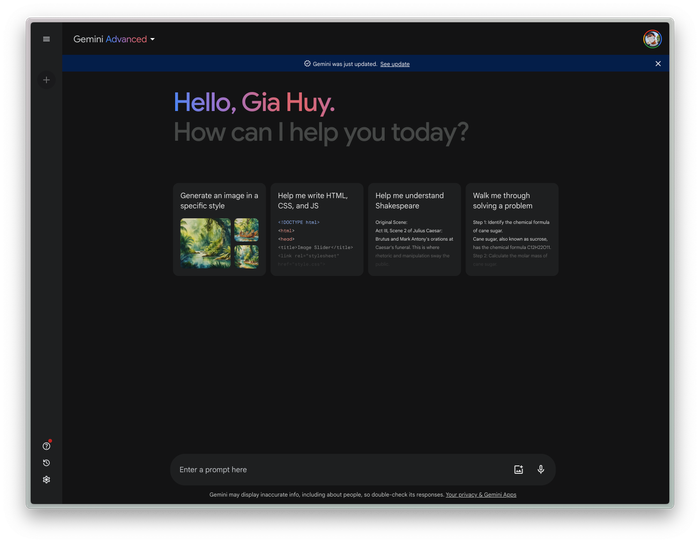700x543 pixels.
Task: Open the user profile avatar
Action: point(652,39)
